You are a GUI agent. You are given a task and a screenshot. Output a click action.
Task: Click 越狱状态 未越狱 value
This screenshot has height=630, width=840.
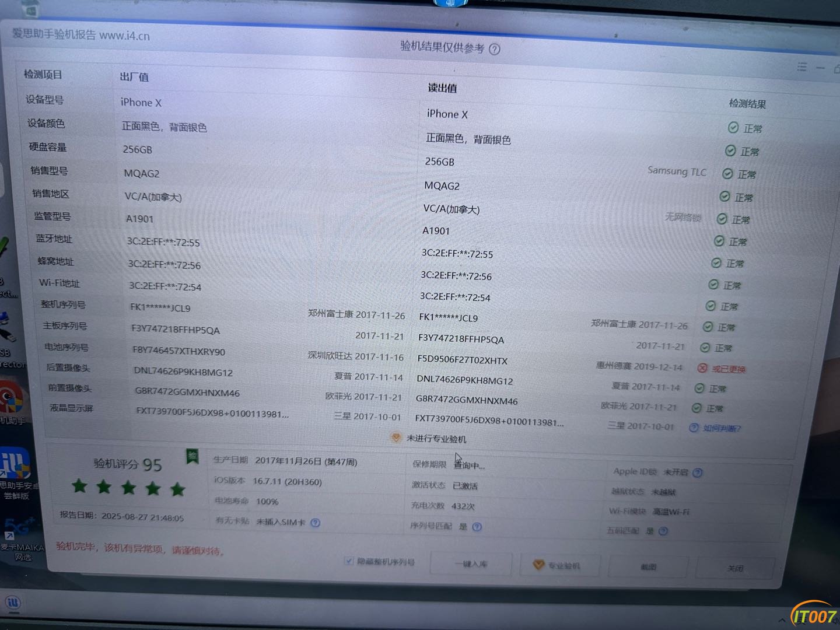(x=663, y=492)
